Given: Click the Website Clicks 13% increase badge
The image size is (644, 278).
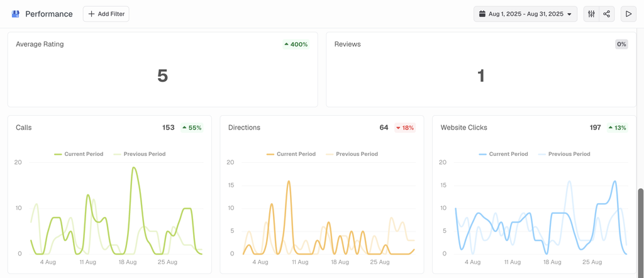Looking at the screenshot, I should coord(618,128).
